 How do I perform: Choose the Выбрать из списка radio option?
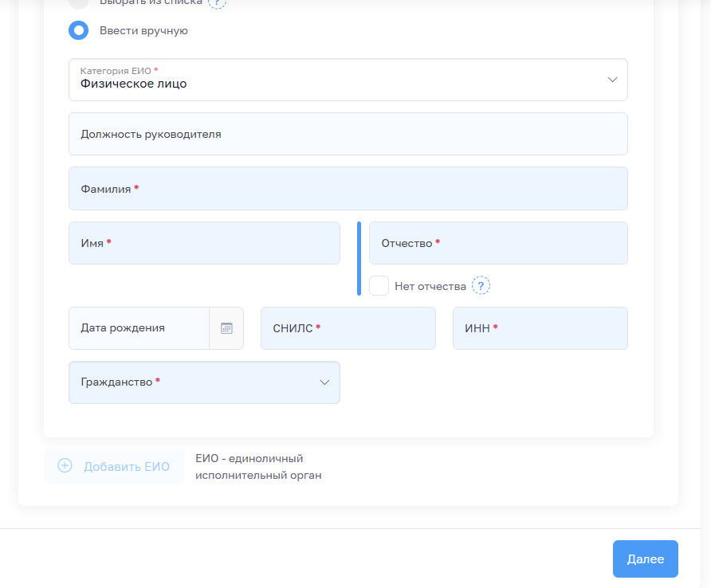(79, 2)
